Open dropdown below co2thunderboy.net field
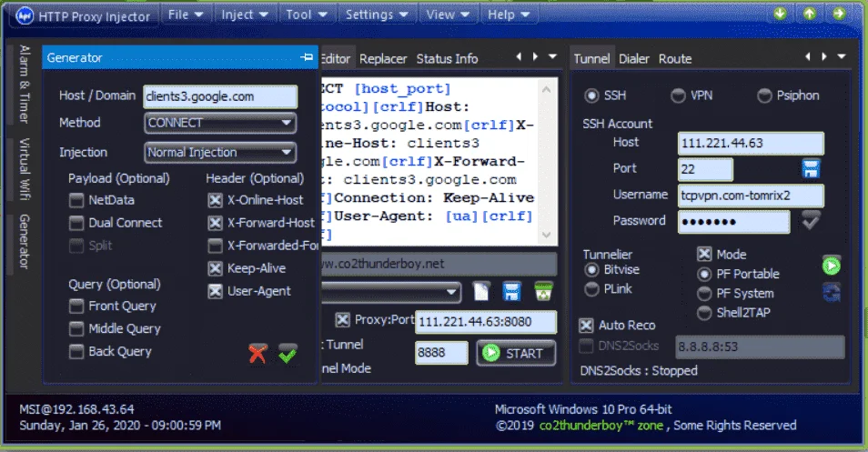 coord(391,292)
